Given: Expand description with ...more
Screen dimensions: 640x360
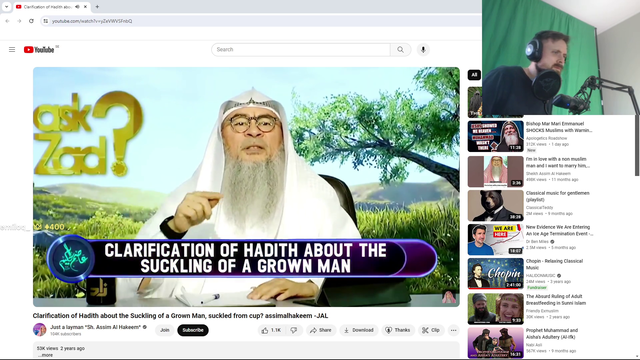Looking at the screenshot, I should (x=45, y=355).
